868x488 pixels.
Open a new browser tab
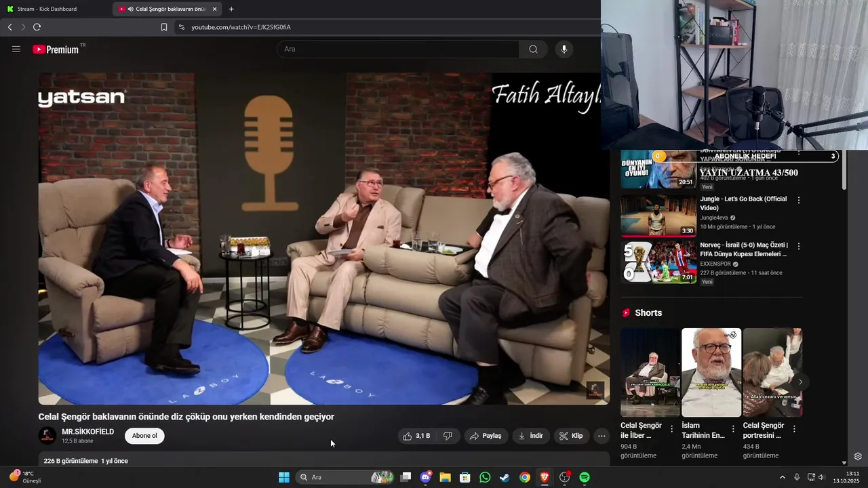pos(231,9)
